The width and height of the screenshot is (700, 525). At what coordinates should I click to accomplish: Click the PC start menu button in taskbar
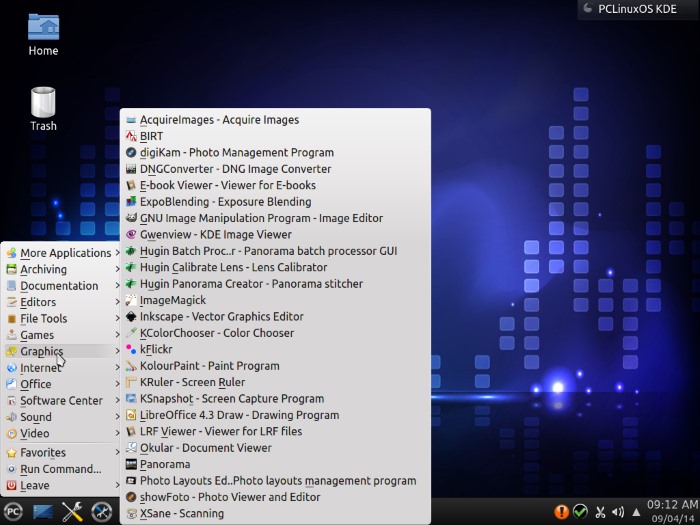[x=13, y=512]
